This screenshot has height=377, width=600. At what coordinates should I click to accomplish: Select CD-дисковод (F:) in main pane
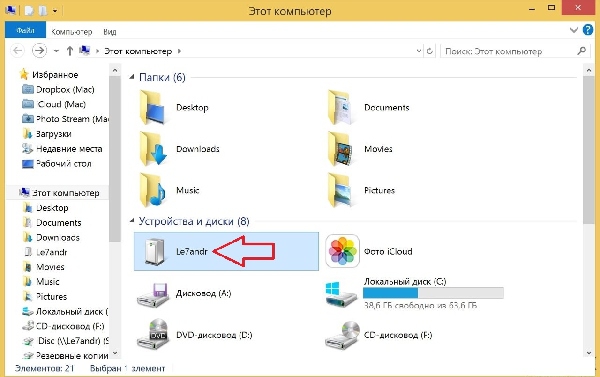[379, 335]
